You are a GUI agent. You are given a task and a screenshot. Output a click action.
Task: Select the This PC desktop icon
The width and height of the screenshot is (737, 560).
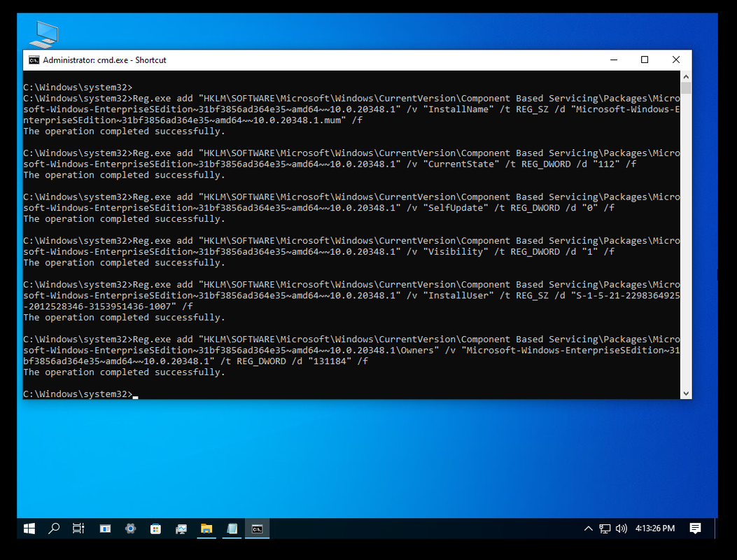coord(44,34)
